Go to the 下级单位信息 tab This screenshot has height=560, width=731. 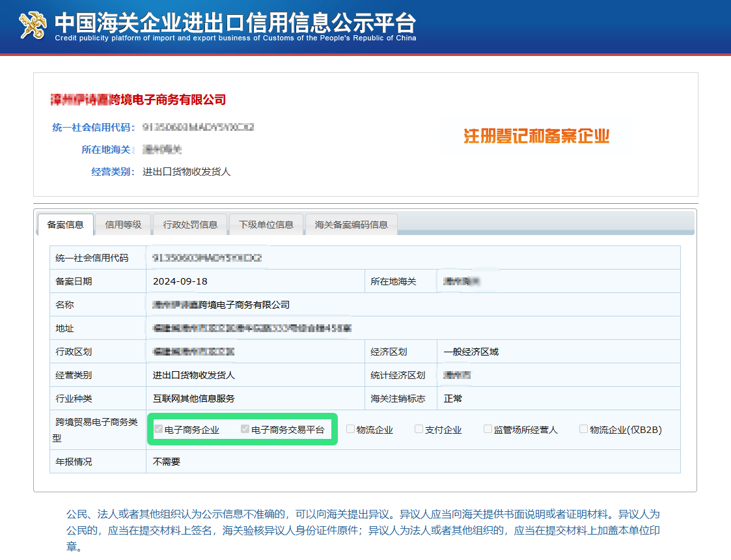point(266,225)
